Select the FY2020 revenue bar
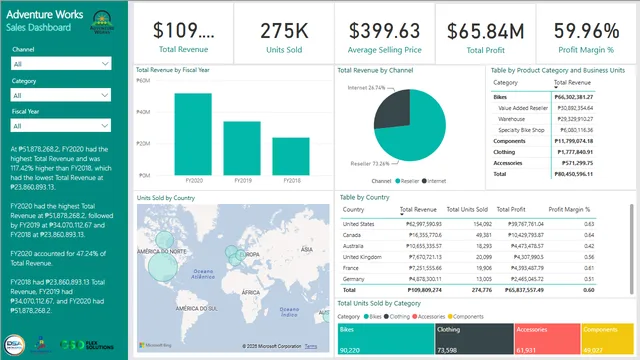 coord(193,134)
